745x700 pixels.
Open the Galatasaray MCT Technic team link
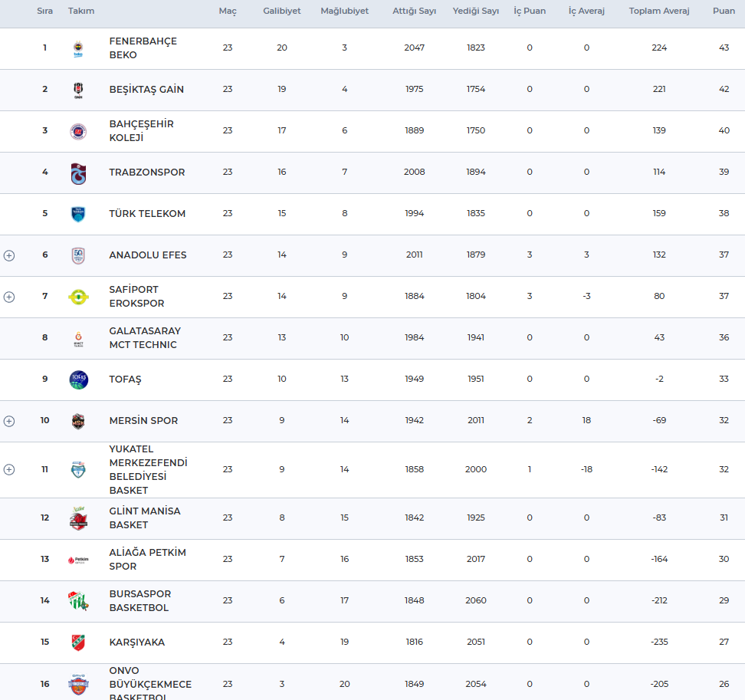click(145, 338)
